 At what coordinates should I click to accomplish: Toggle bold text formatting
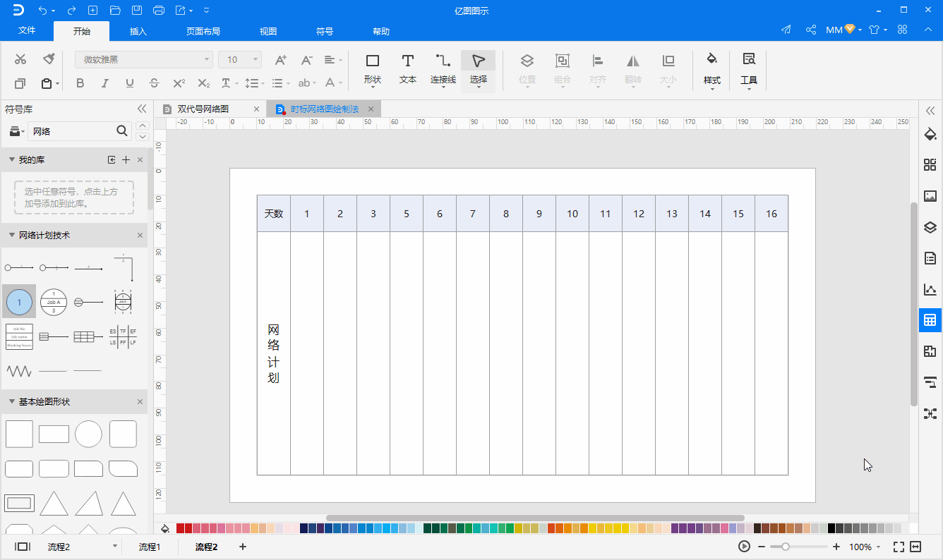coord(80,83)
